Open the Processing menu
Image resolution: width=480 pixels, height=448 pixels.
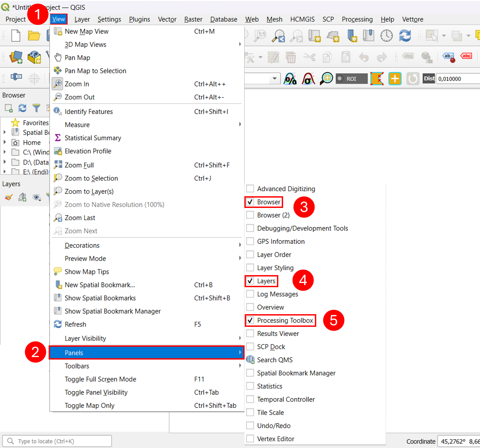click(357, 19)
